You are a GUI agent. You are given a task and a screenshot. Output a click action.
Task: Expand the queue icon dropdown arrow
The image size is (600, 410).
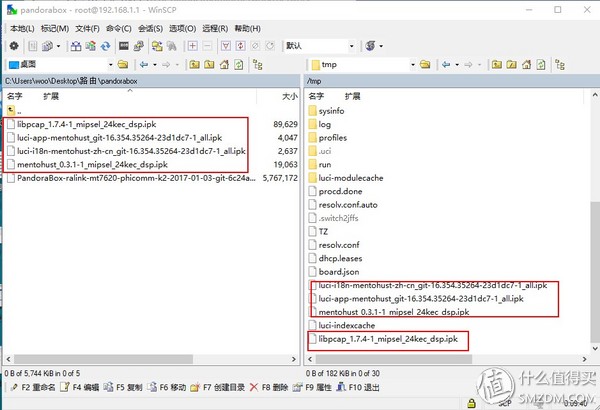(x=58, y=46)
